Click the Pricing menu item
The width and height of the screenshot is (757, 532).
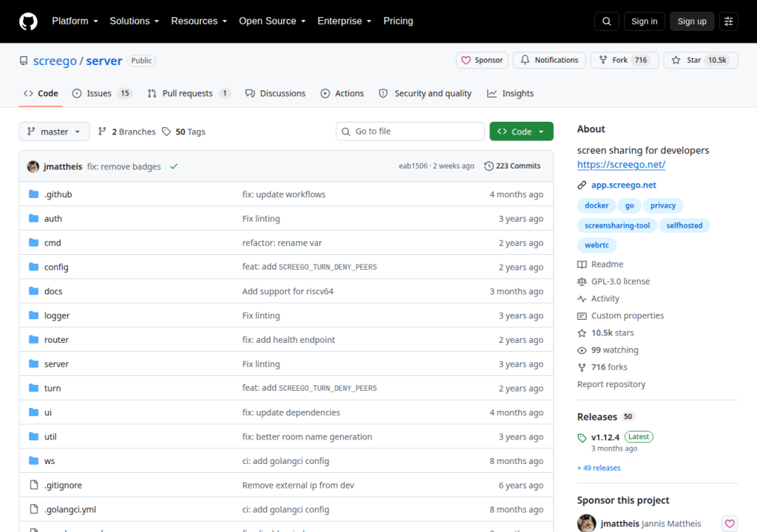(x=398, y=21)
